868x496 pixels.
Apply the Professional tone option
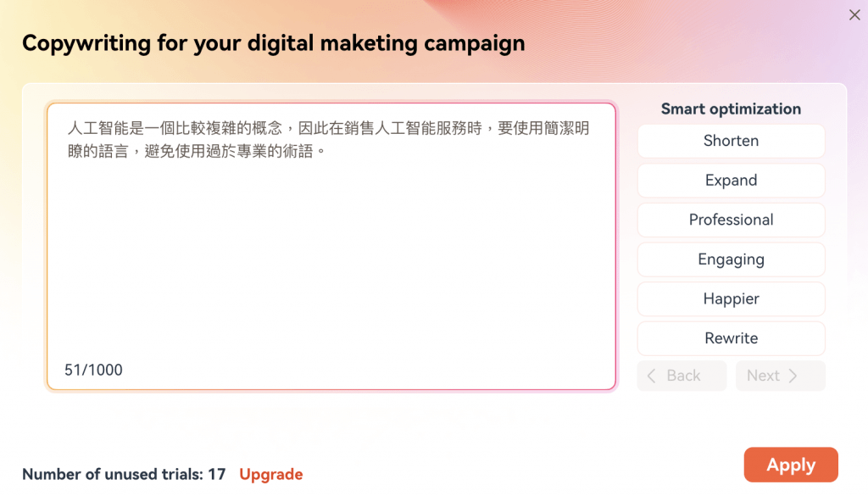(731, 220)
